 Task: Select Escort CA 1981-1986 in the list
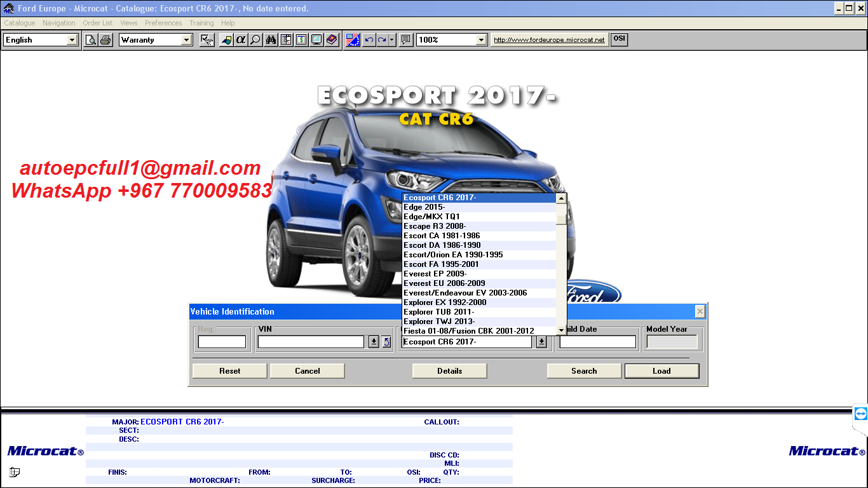click(x=479, y=236)
